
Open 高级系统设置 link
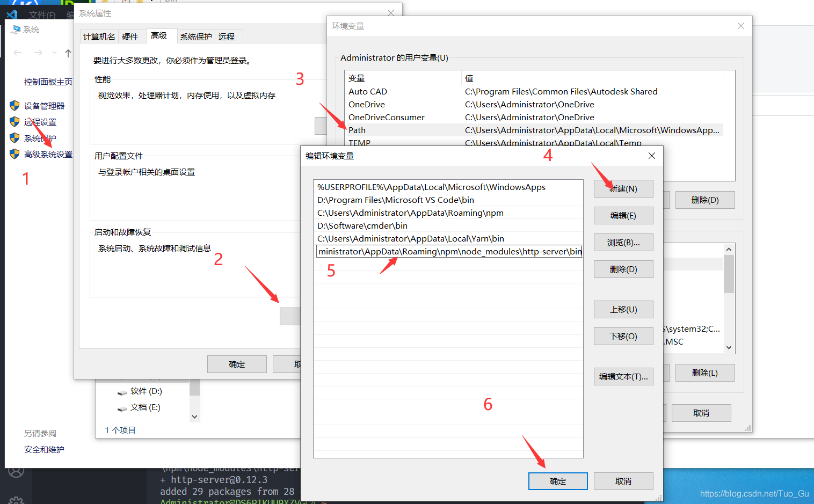(48, 154)
